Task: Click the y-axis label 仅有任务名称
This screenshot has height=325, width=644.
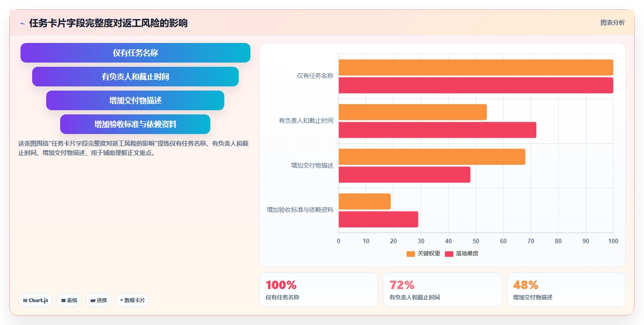Action: 315,76
